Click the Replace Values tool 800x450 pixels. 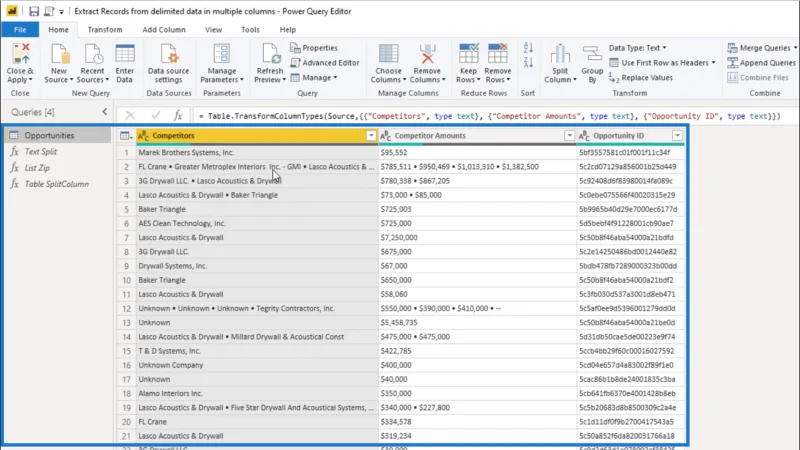pyautogui.click(x=641, y=78)
